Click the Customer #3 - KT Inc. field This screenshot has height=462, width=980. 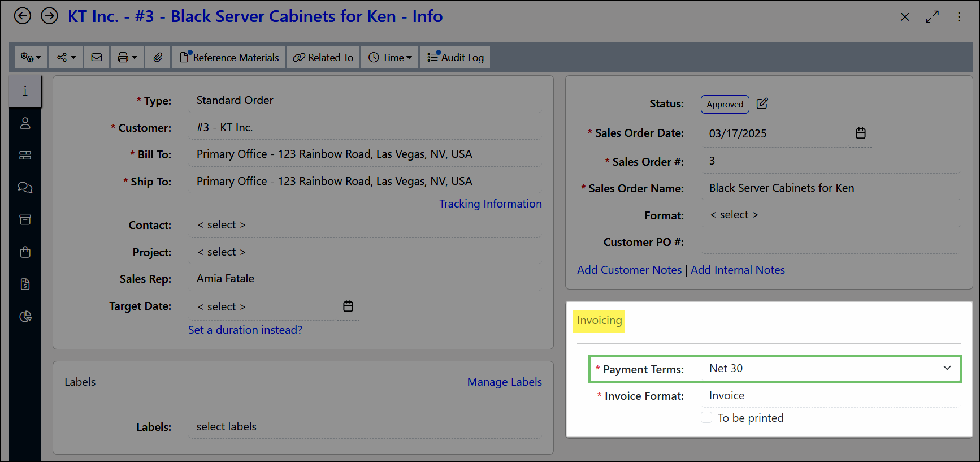click(365, 128)
